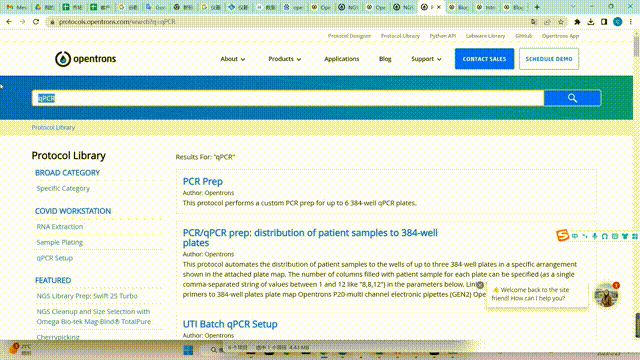
Task: Open Python API top link
Action: click(443, 36)
